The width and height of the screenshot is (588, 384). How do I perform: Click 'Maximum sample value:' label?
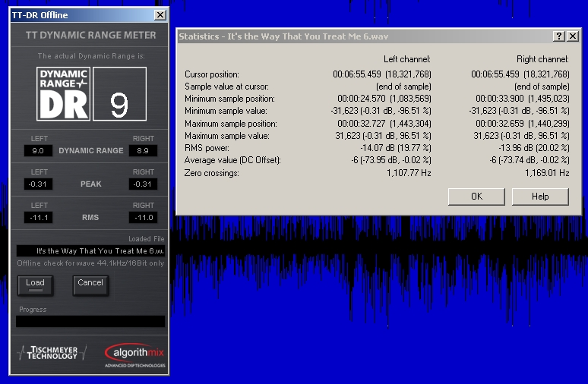point(227,136)
